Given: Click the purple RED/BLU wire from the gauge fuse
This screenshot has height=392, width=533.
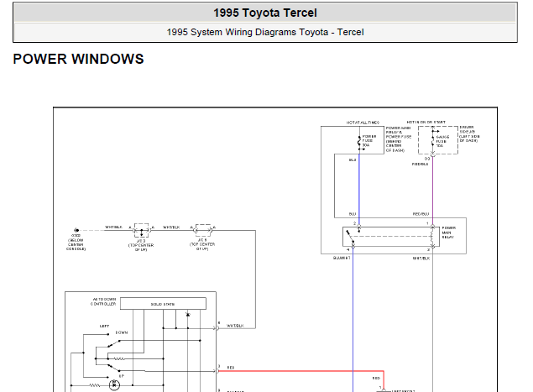Looking at the screenshot, I should [433, 191].
